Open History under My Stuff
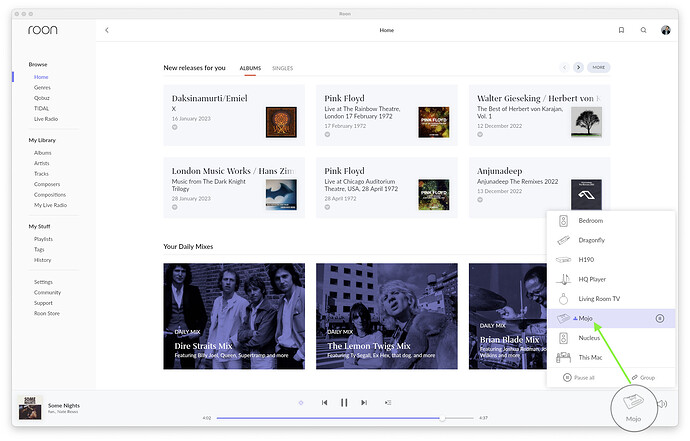This screenshot has height=441, width=690. pyautogui.click(x=43, y=260)
